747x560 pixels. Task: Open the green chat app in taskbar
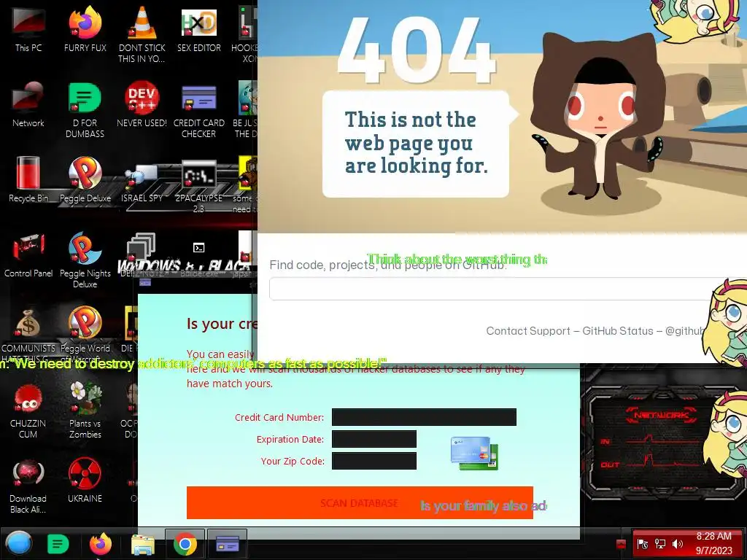[x=58, y=544]
